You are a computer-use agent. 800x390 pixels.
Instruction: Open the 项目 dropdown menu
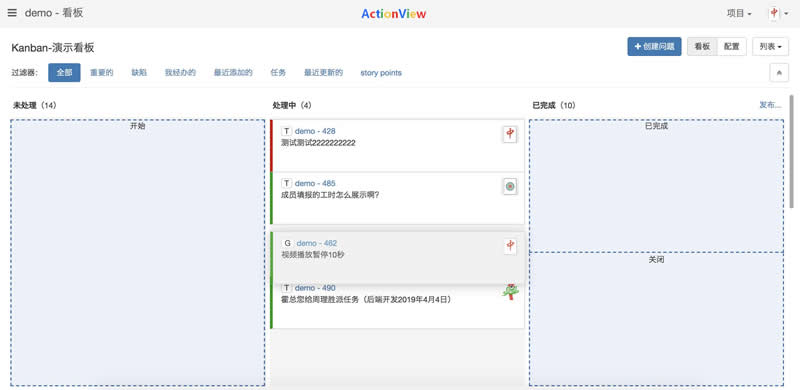739,14
